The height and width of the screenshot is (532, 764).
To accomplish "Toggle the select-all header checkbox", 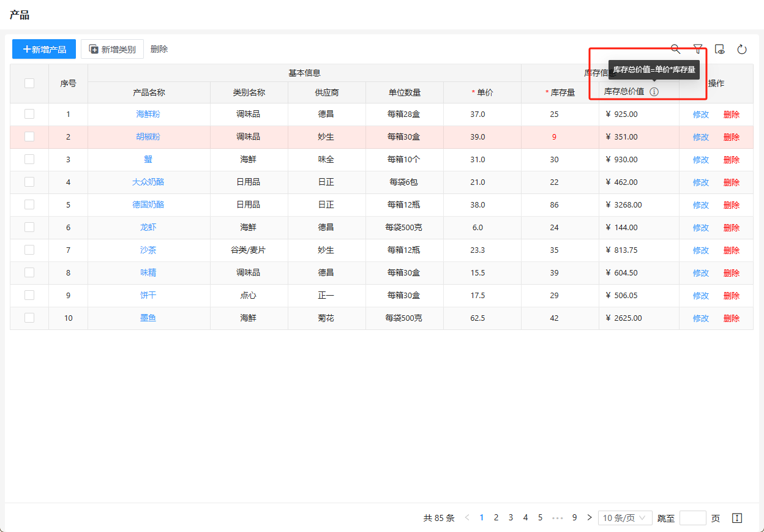I will pos(29,83).
